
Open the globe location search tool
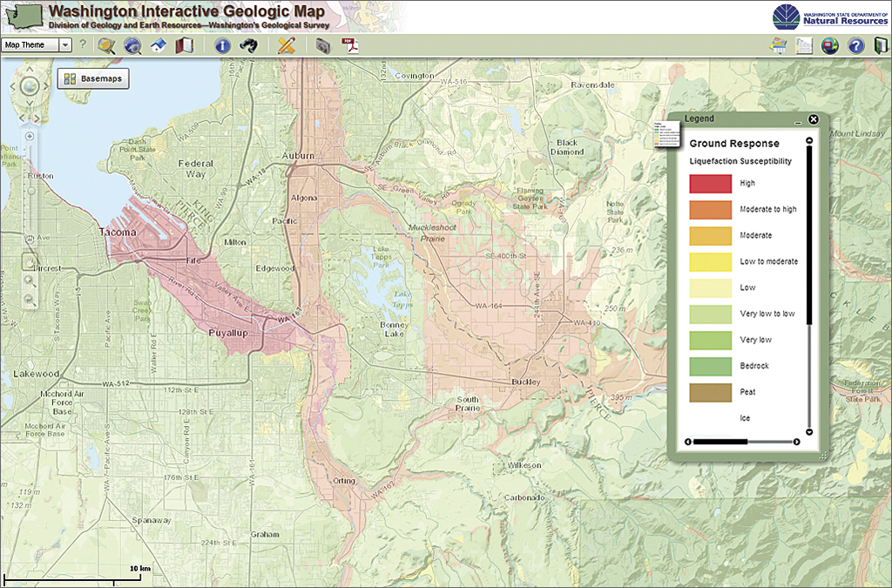click(132, 45)
